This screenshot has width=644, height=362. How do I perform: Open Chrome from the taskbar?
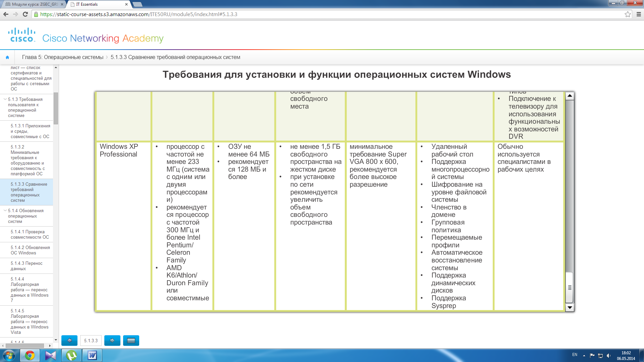pos(30,355)
